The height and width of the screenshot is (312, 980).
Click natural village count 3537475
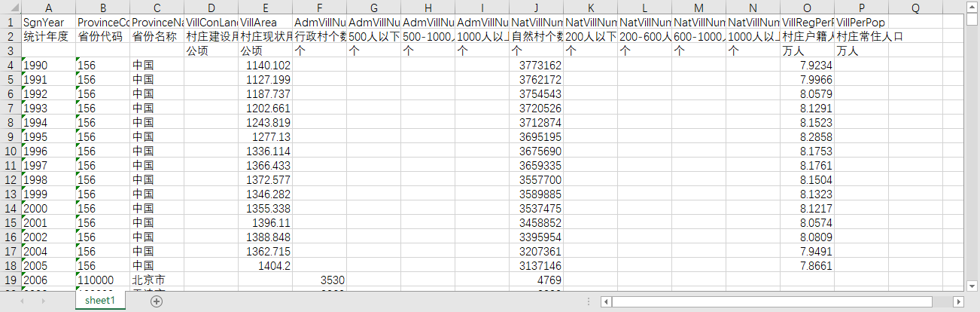click(536, 208)
